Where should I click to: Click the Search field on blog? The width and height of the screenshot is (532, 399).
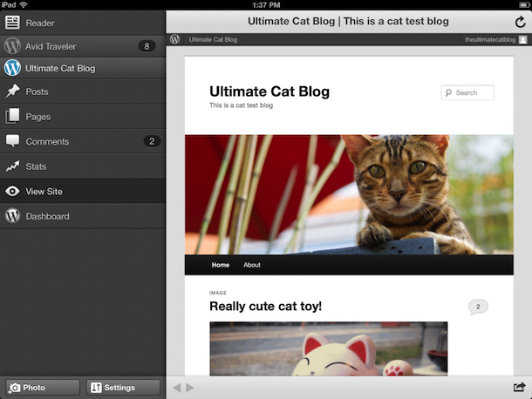472,92
